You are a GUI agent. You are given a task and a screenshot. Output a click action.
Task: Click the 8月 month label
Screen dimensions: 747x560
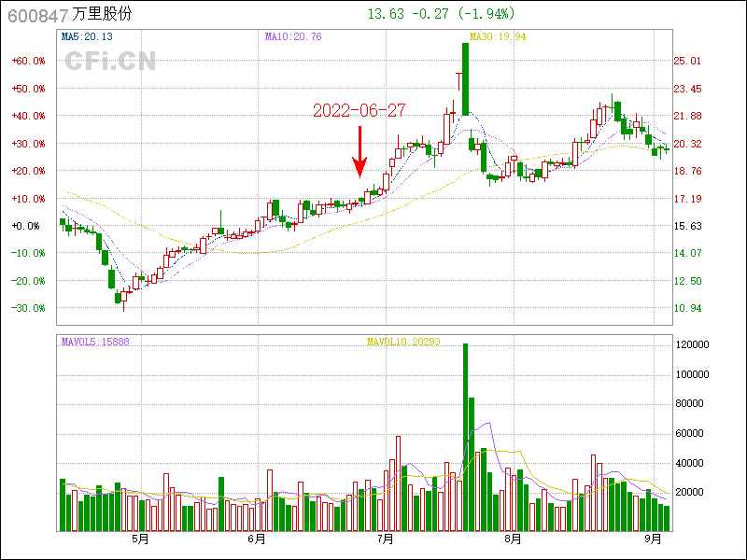click(513, 539)
